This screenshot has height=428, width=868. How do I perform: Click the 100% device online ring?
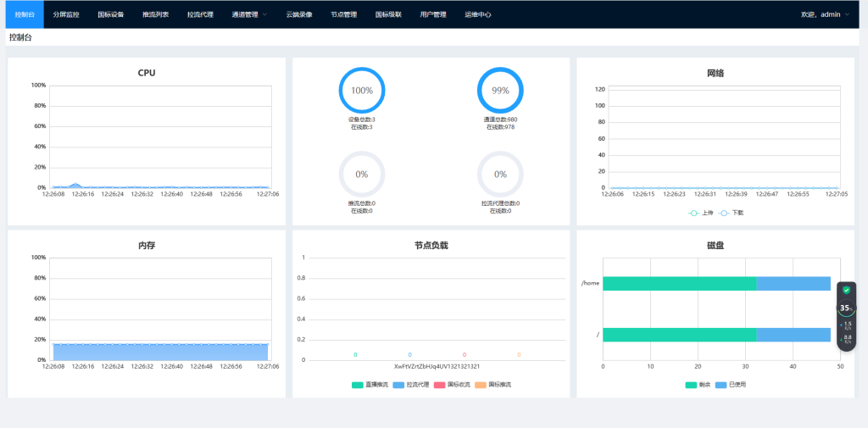click(362, 90)
